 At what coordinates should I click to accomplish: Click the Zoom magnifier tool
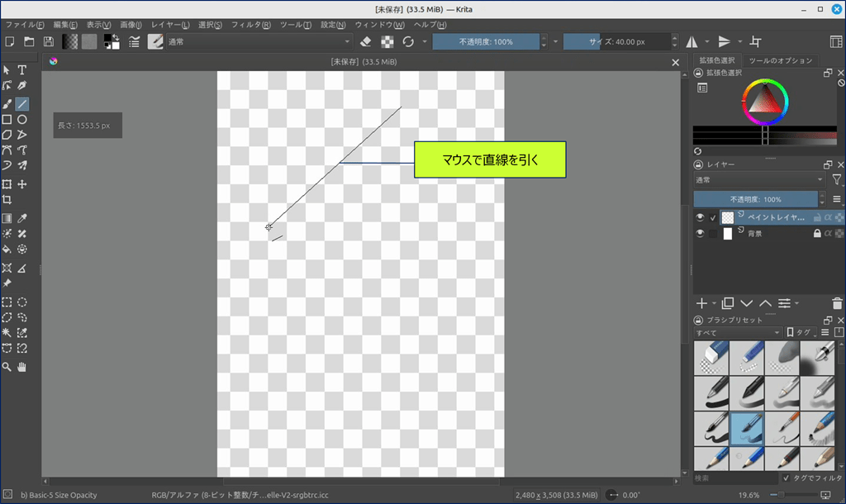click(x=7, y=366)
